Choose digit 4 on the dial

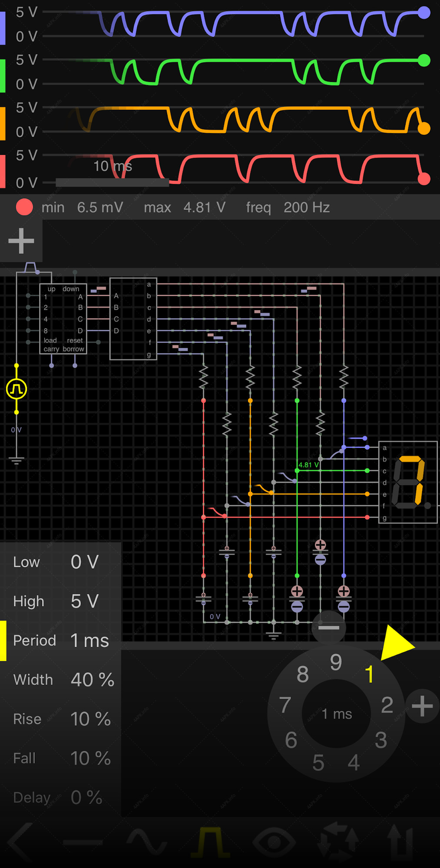354,763
